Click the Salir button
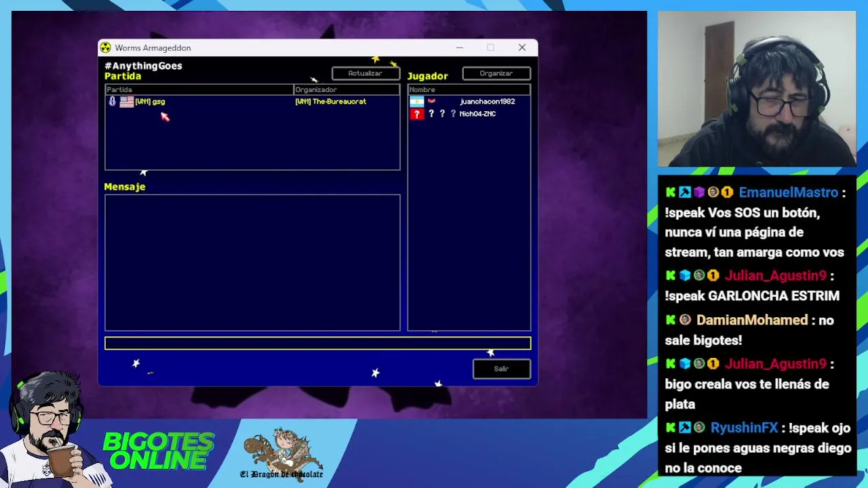Viewport: 868px width, 488px height. (x=501, y=369)
